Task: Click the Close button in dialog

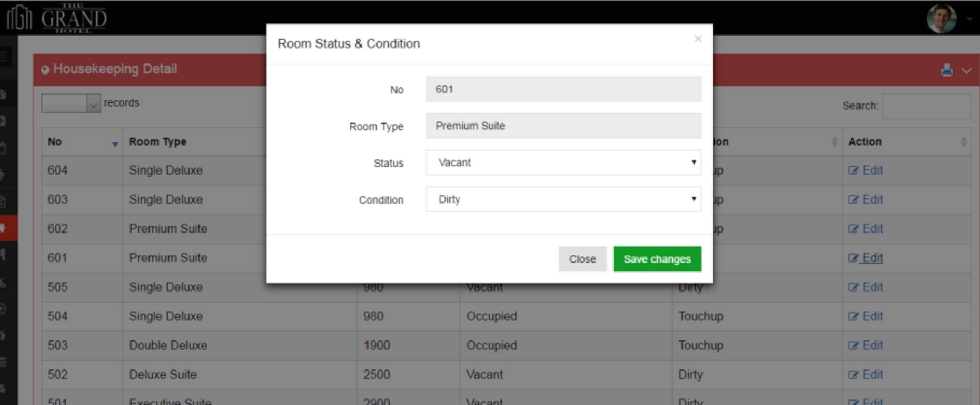Action: [x=582, y=259]
